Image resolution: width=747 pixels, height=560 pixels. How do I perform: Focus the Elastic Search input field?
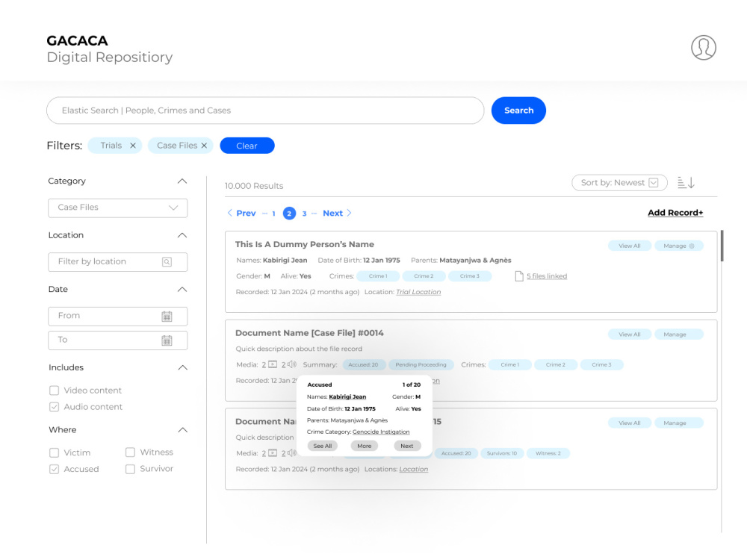265,111
